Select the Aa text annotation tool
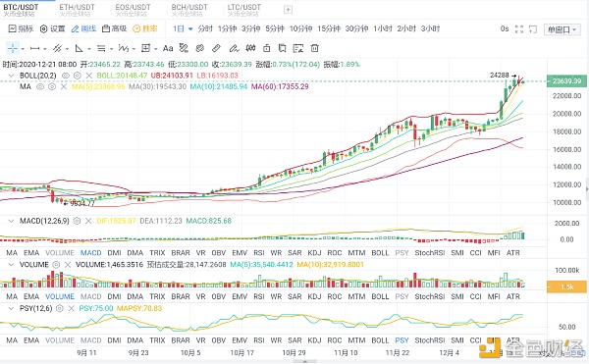 pyautogui.click(x=168, y=48)
